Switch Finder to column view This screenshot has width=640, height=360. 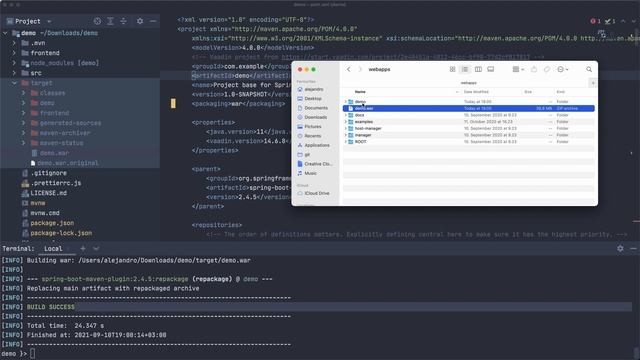point(478,69)
